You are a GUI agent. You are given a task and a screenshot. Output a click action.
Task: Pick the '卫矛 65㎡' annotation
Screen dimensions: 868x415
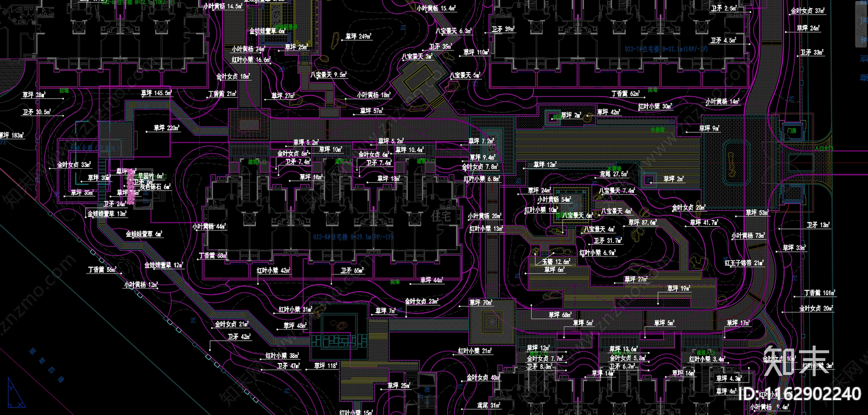[352, 270]
